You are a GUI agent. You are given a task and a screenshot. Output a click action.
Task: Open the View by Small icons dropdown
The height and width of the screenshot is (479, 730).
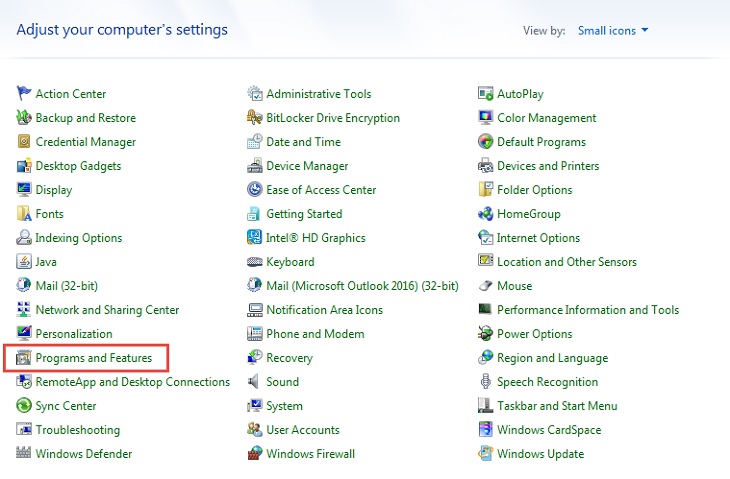(613, 31)
